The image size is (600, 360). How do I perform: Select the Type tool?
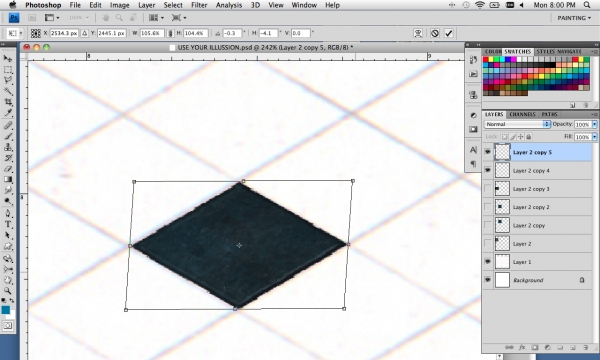(x=8, y=224)
